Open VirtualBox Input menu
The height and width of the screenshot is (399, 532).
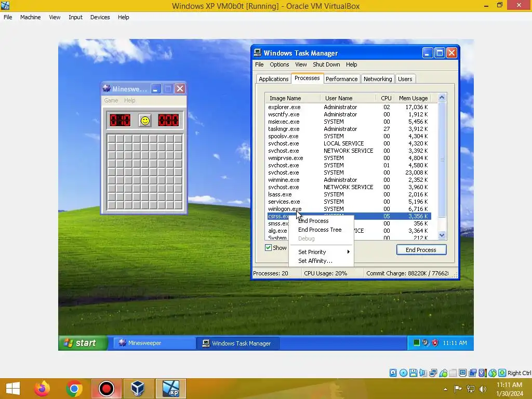pos(75,17)
